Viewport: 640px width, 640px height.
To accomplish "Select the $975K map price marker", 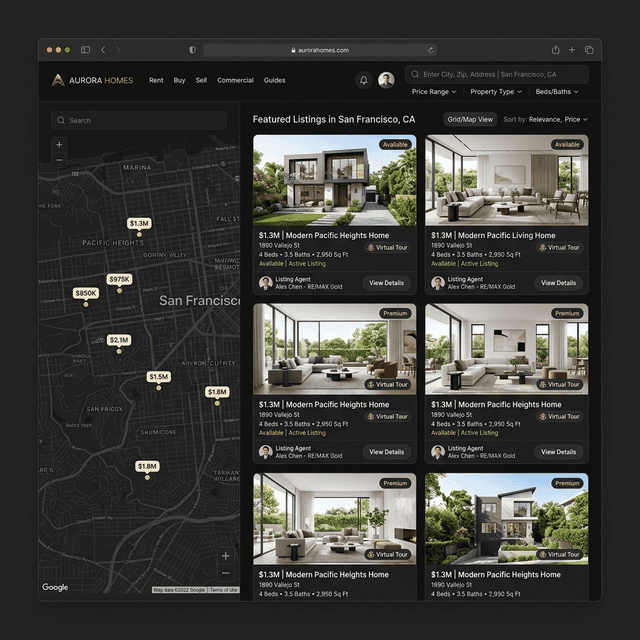I will point(119,279).
